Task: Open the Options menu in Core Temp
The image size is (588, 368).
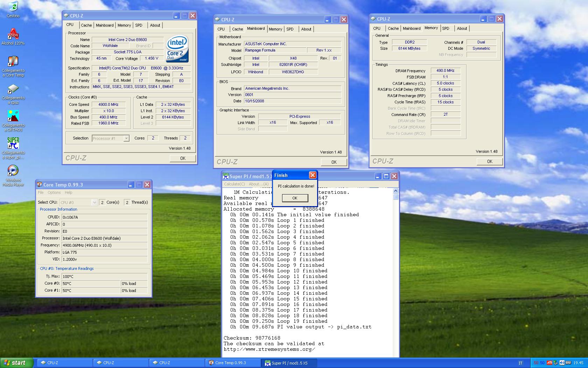Action: pos(54,192)
